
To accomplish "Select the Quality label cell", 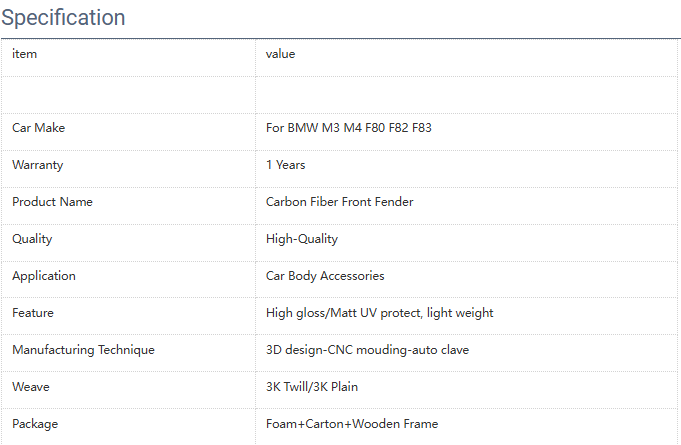I will 32,239.
